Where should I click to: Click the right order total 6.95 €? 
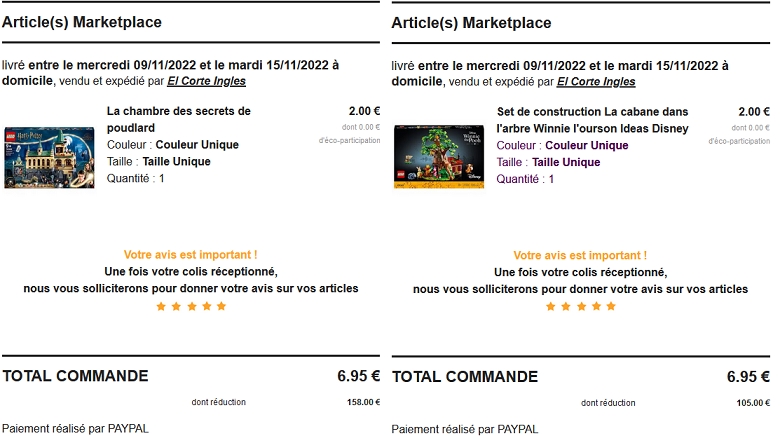point(748,377)
